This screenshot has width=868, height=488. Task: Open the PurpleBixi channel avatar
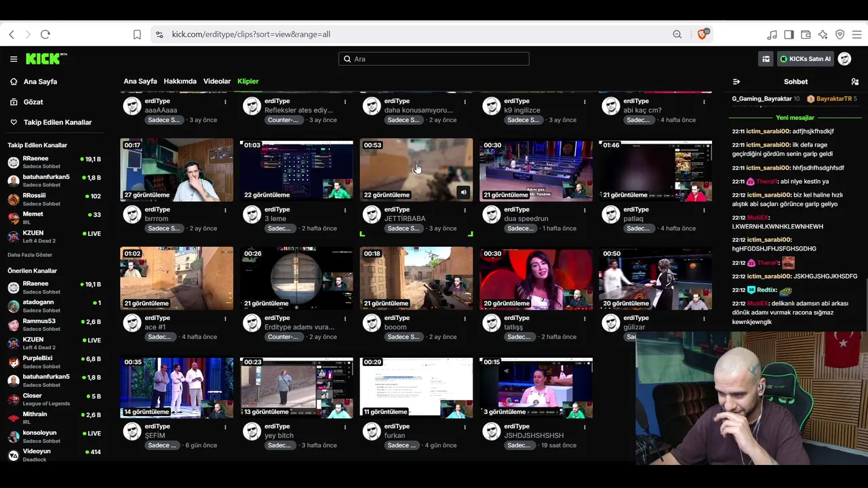point(14,362)
